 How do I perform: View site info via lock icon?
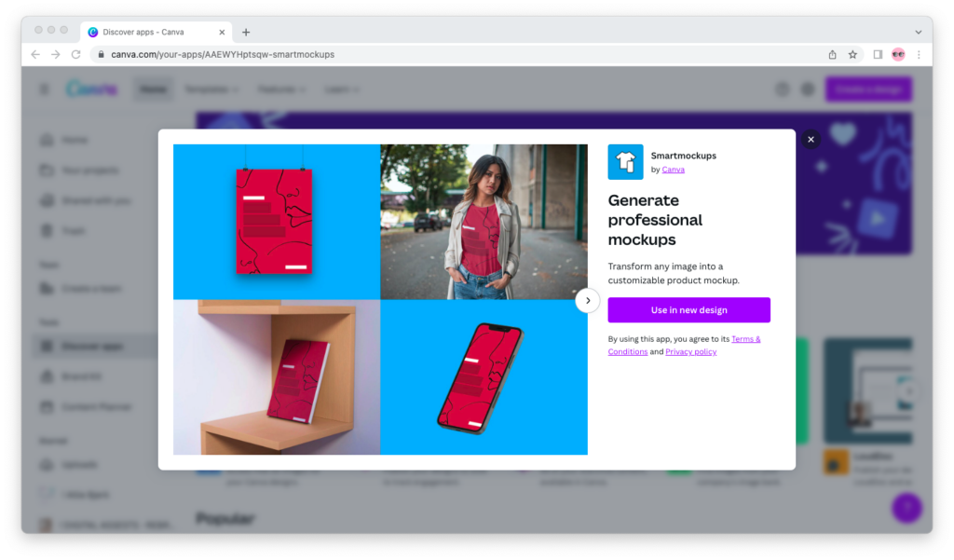pyautogui.click(x=101, y=55)
